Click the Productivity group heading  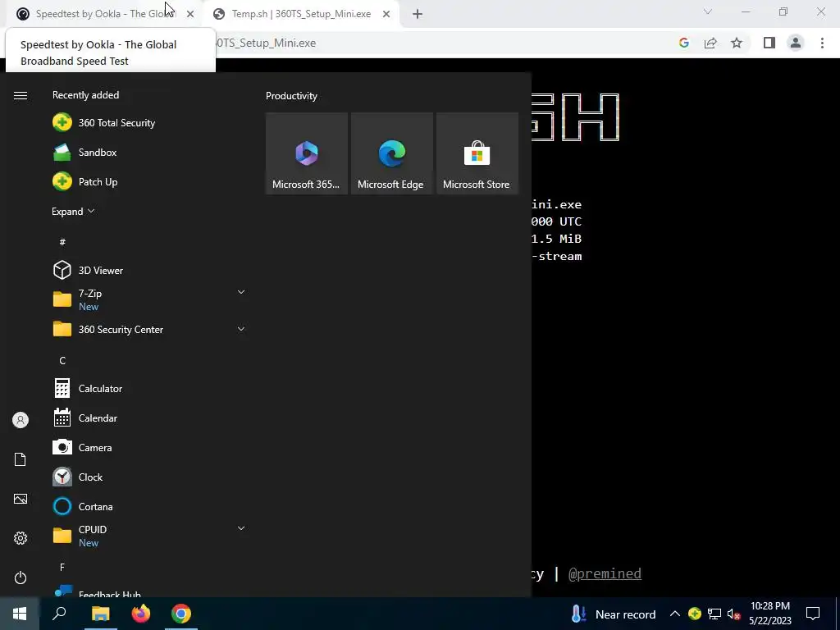pos(291,96)
